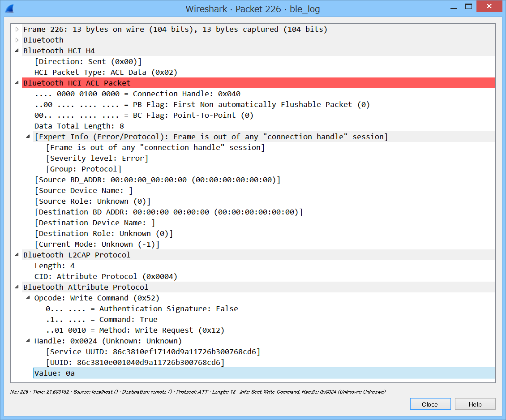Select HCI Packet Type: ACL Data row
Image resolution: width=506 pixels, height=420 pixels.
coord(264,72)
